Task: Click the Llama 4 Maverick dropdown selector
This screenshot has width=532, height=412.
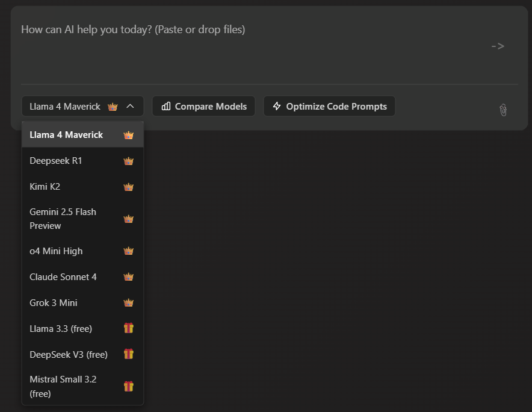Action: 82,106
